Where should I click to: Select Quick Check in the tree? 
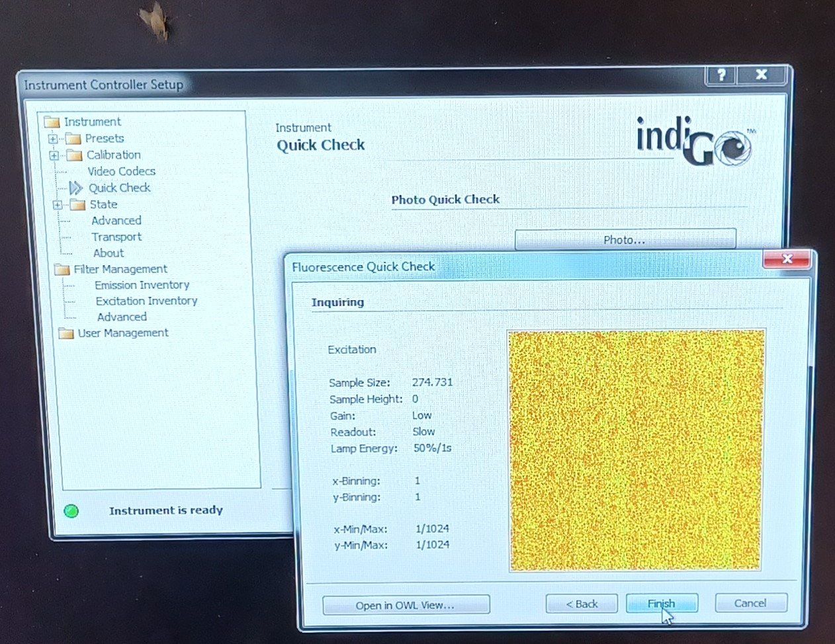tap(120, 188)
